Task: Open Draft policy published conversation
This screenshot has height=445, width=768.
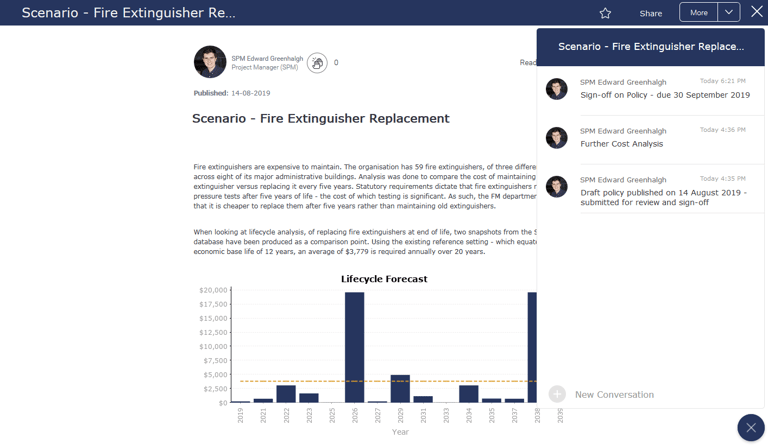Action: pyautogui.click(x=664, y=197)
